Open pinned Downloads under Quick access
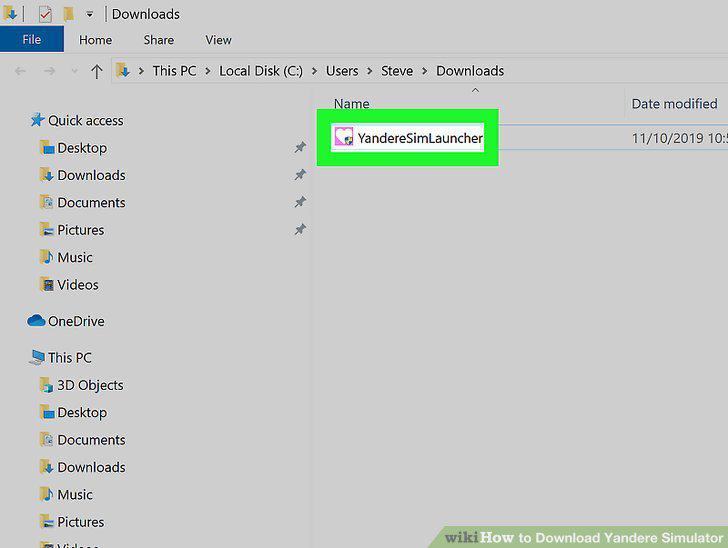This screenshot has height=548, width=728. (x=91, y=176)
